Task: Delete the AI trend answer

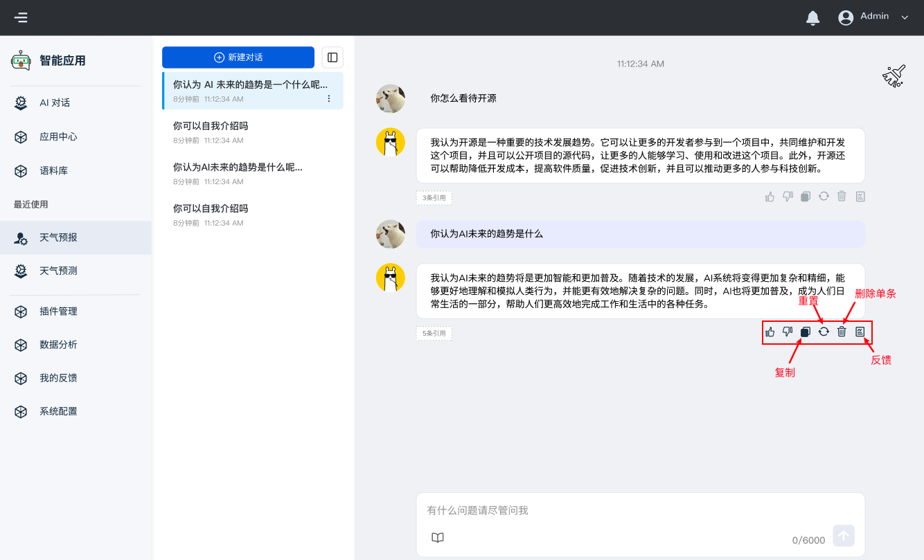Action: pyautogui.click(x=842, y=332)
